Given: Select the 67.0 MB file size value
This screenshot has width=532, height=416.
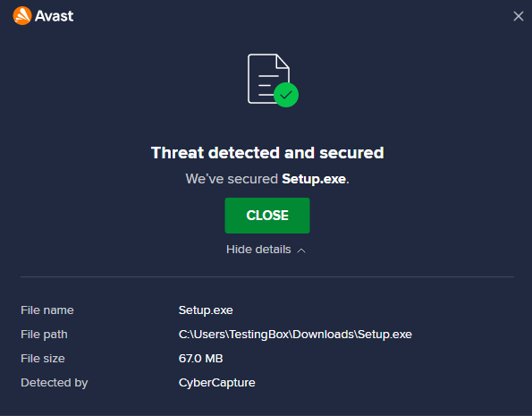Looking at the screenshot, I should coord(200,358).
